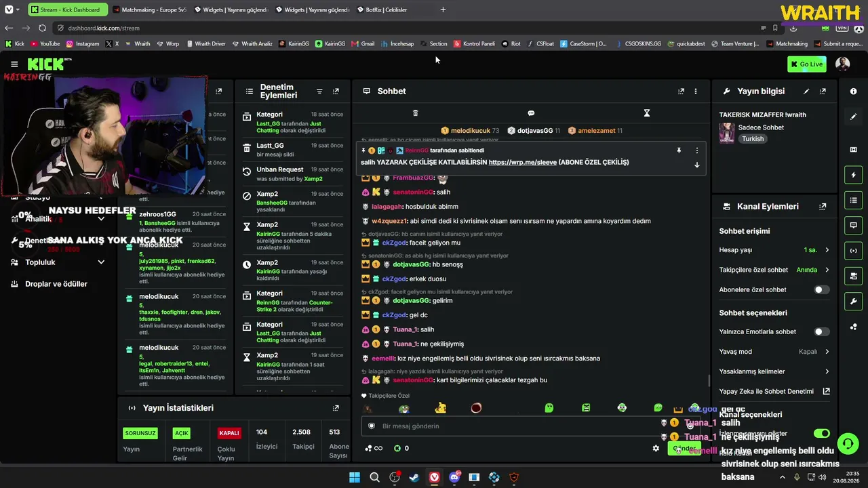Toggle Yalnızca Emotlarla sohbet switch

pyautogui.click(x=821, y=331)
